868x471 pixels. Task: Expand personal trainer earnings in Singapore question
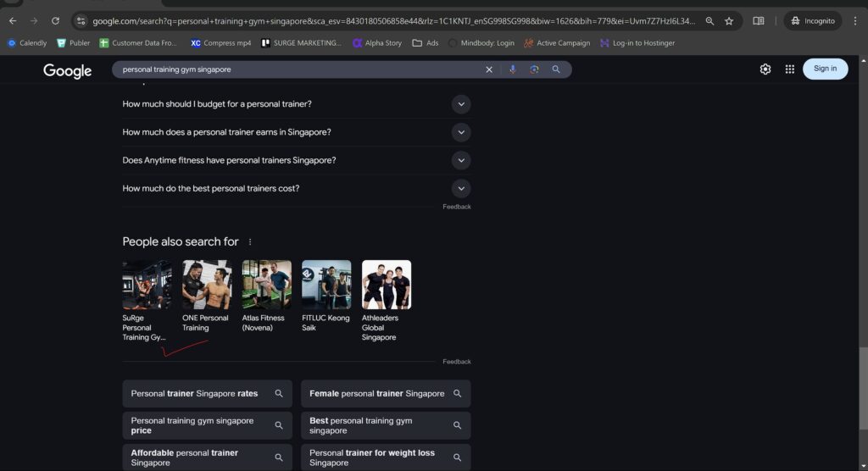click(x=460, y=132)
